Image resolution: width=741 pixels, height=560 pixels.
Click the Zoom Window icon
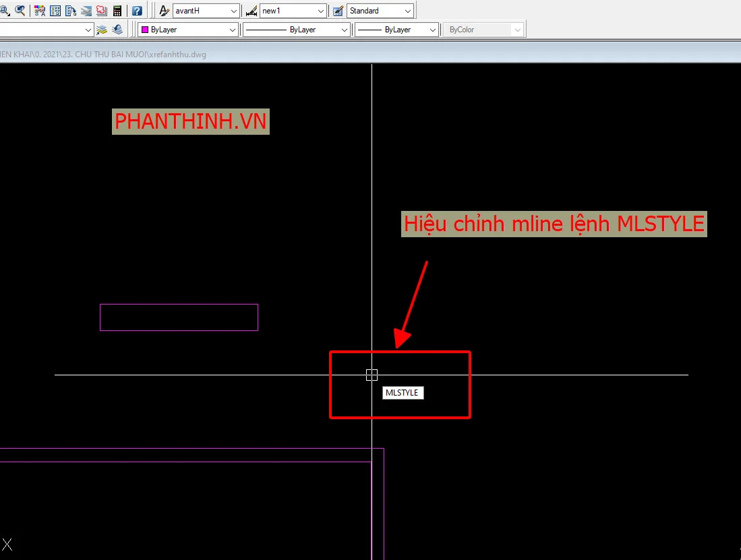click(4, 10)
